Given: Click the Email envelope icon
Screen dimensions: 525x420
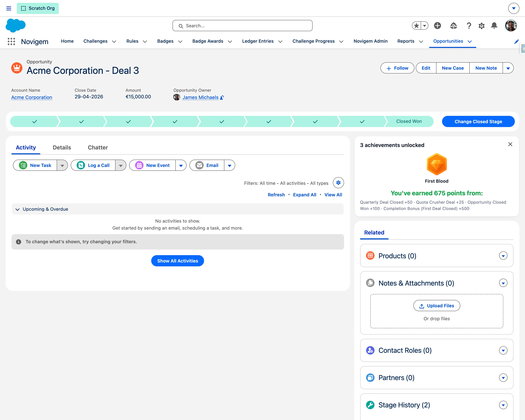Looking at the screenshot, I should pyautogui.click(x=199, y=165).
